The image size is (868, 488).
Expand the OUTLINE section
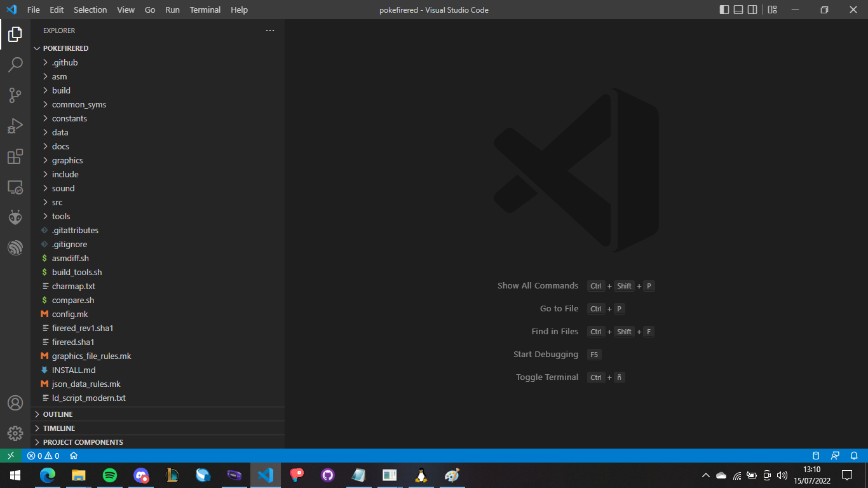(58, 414)
